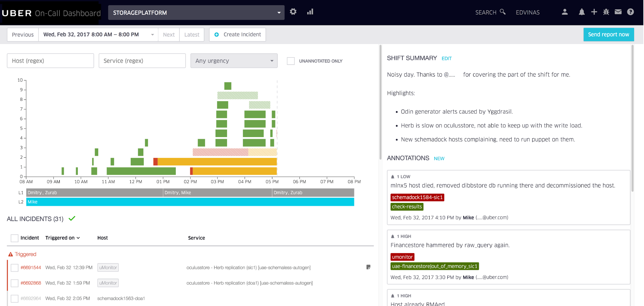The image size is (644, 306).
Task: Open the bar chart statistics icon
Action: point(310,12)
